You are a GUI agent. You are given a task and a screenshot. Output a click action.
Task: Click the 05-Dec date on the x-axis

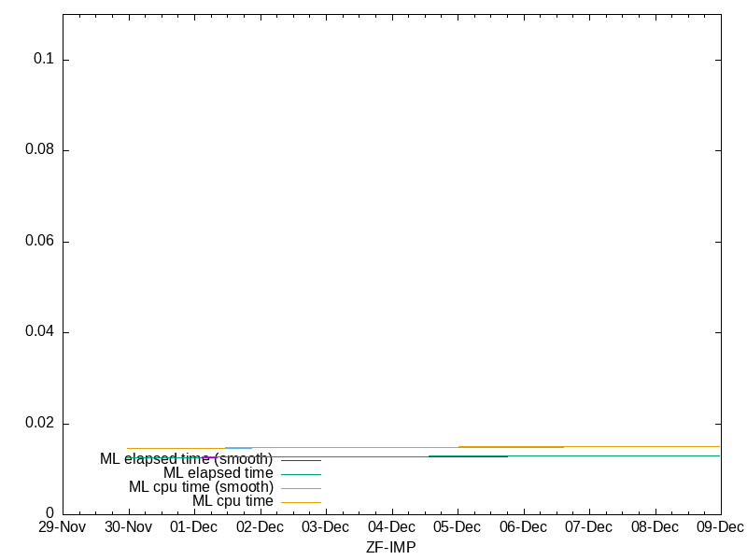click(458, 527)
